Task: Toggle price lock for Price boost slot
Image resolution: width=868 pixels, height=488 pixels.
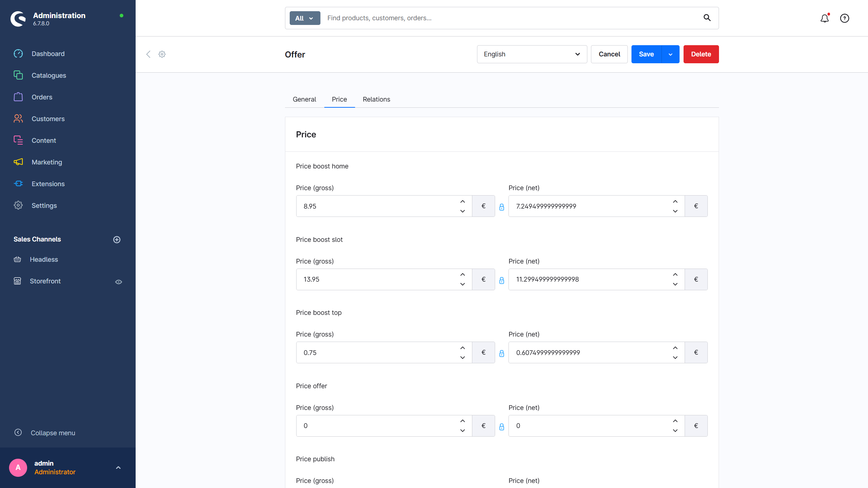Action: tap(502, 280)
